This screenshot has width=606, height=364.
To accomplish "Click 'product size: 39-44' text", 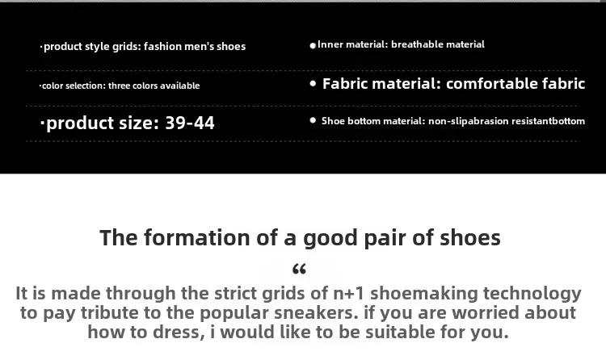I will 130,123.
